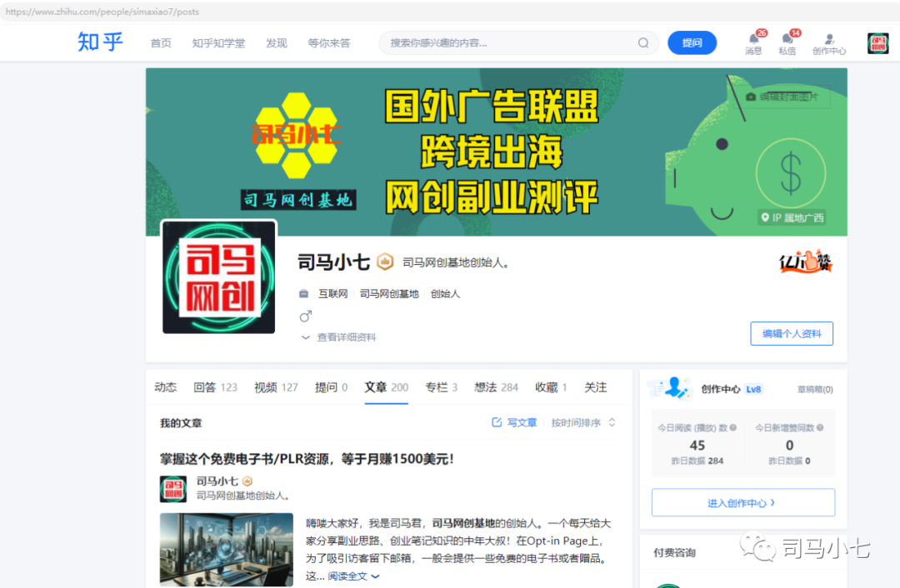Switch to the 提问 0 tab
This screenshot has height=588, width=900.
coord(331,387)
